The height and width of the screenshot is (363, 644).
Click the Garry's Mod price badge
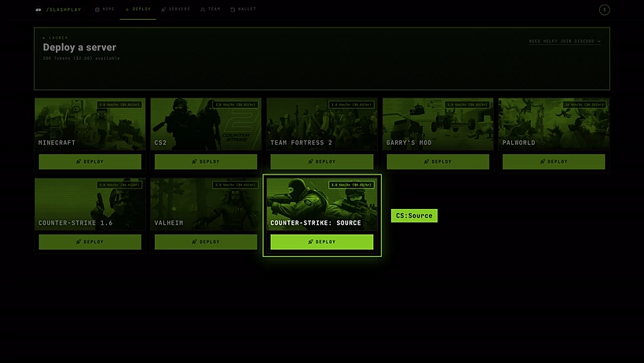[x=467, y=104]
